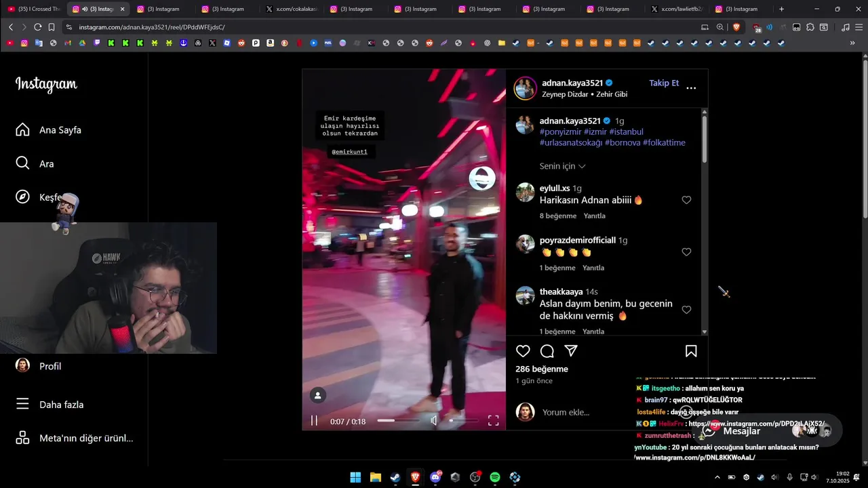Image resolution: width=868 pixels, height=488 pixels.
Task: Like poyrazdemirofficiall comment
Action: tap(686, 252)
